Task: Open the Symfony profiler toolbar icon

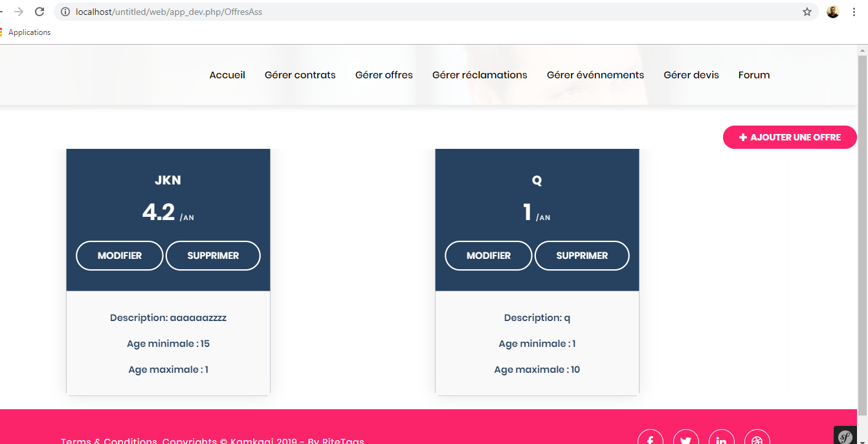Action: [x=845, y=436]
